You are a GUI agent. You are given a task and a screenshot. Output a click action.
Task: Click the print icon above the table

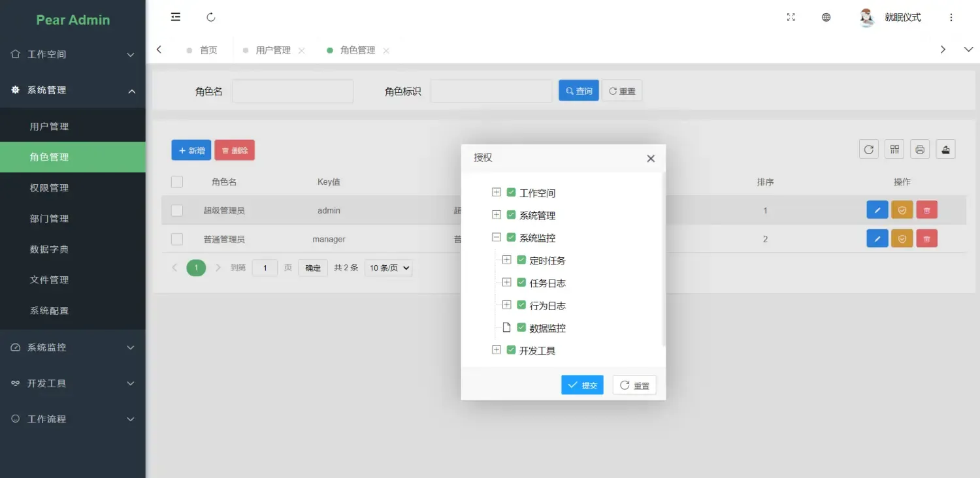click(920, 149)
